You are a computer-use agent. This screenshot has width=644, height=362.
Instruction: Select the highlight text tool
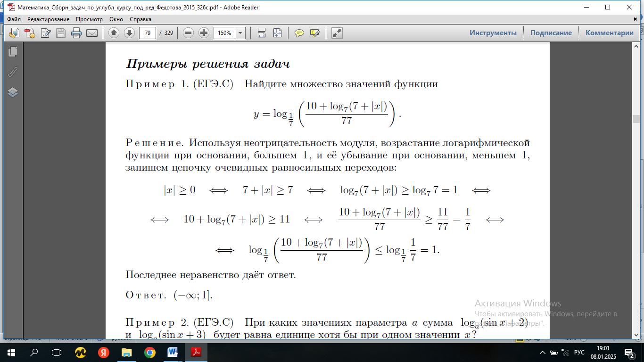[314, 33]
